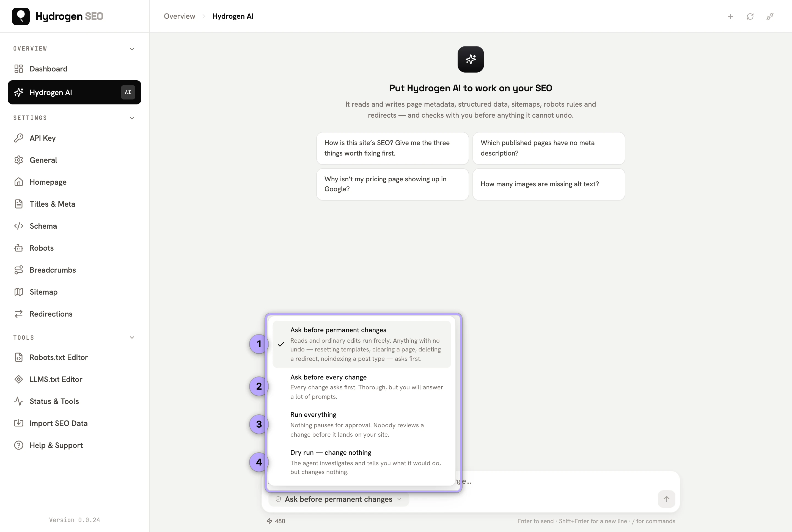Click the Breadcrumbs path icon
The image size is (792, 532).
pos(19,270)
